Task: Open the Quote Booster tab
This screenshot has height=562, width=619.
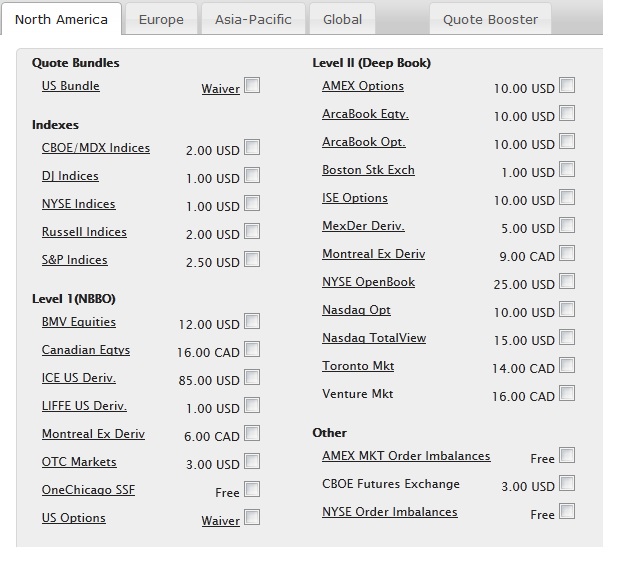Action: coord(490,19)
